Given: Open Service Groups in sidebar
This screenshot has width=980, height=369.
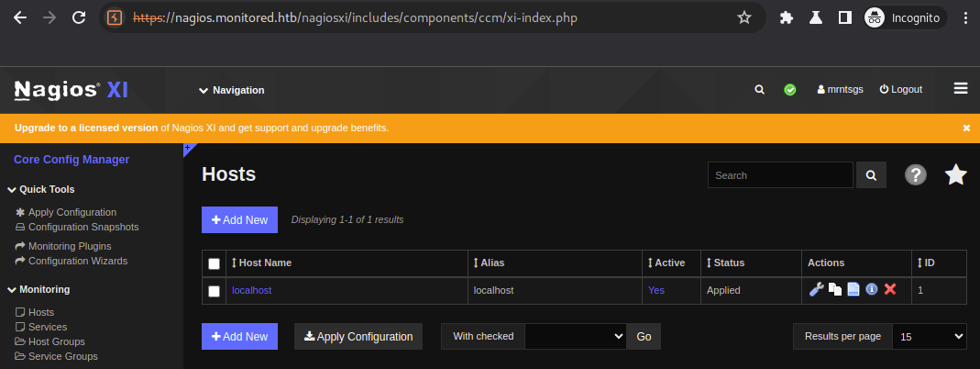Looking at the screenshot, I should [x=56, y=356].
